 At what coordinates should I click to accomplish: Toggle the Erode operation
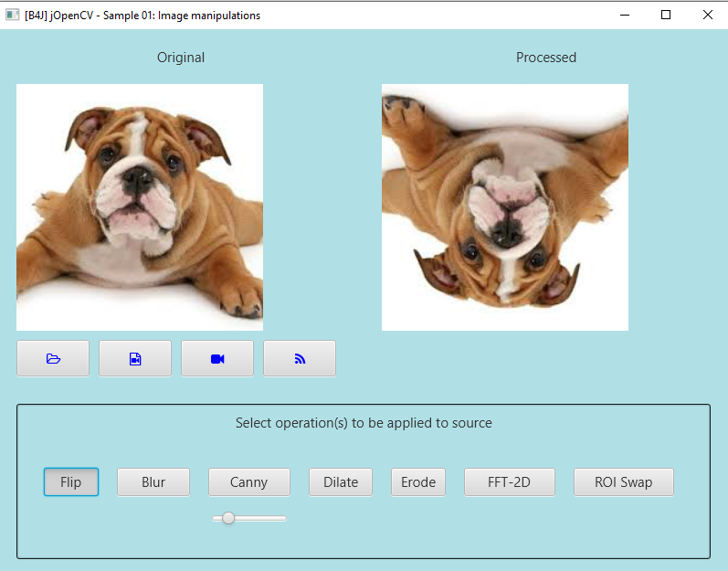click(418, 481)
